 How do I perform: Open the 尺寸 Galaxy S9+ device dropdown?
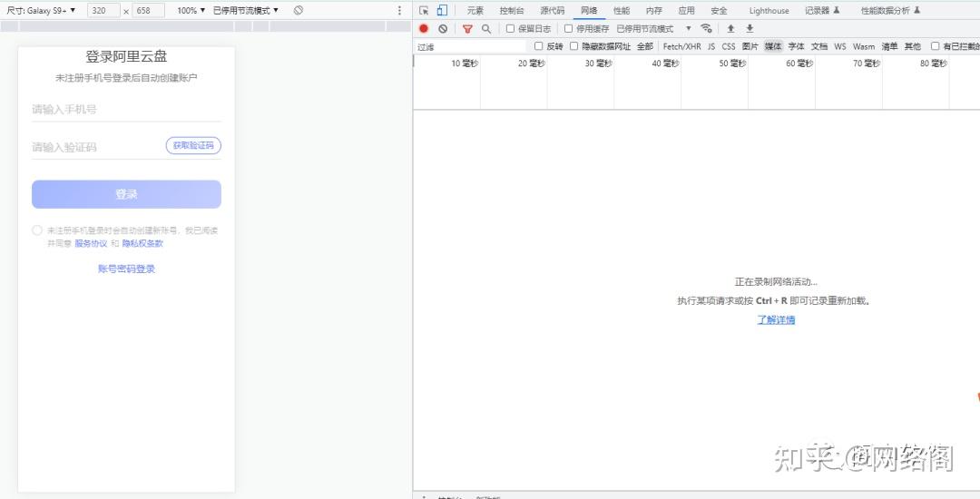tap(41, 11)
